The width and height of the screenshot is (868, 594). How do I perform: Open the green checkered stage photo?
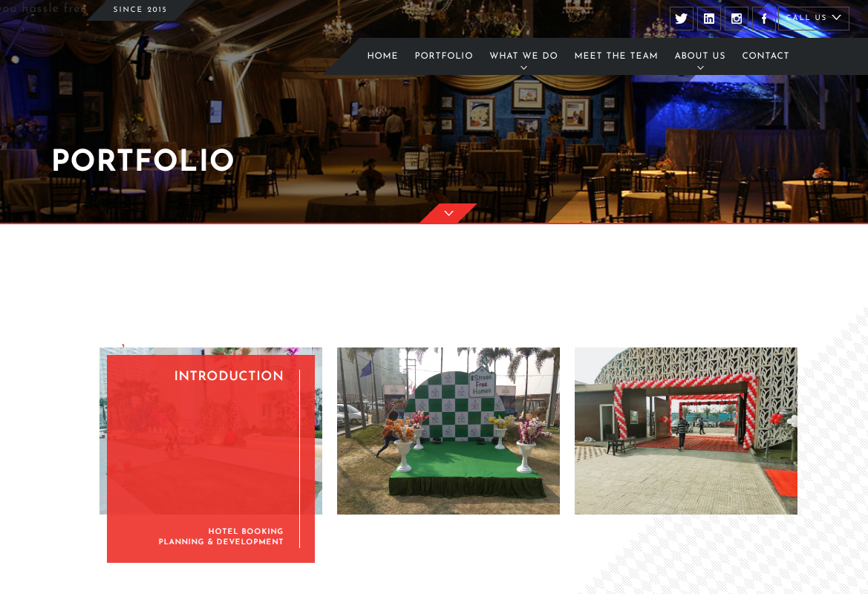click(448, 431)
